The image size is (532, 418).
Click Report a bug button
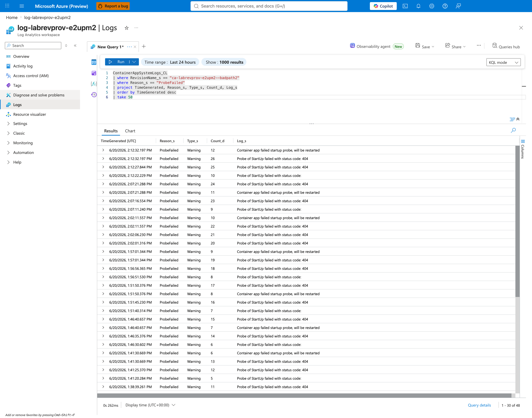[x=113, y=6]
